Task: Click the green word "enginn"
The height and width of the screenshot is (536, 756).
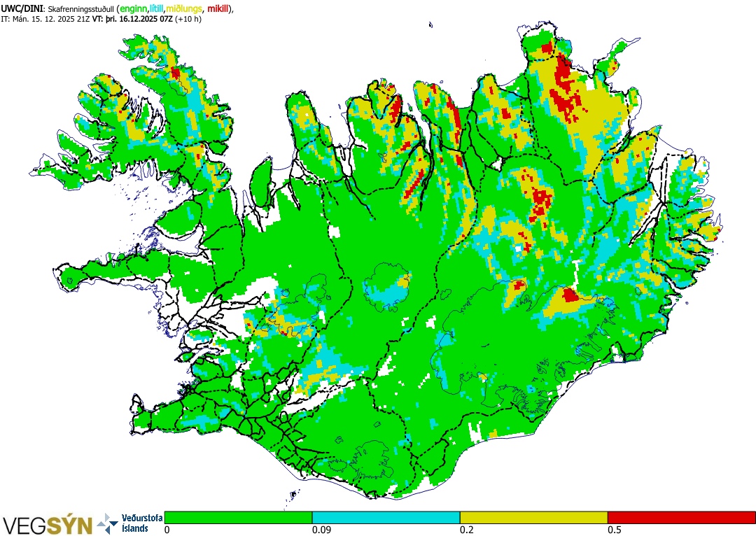Action: coord(134,9)
